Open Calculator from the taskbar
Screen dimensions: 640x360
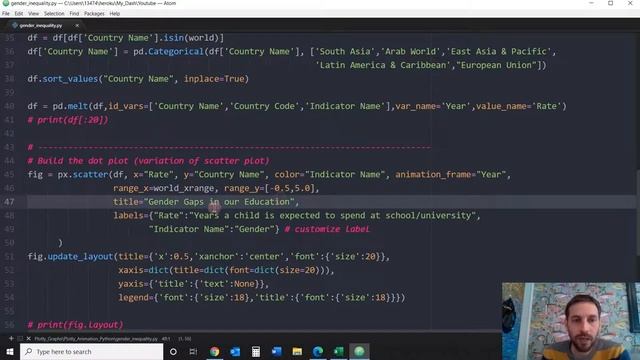256,351
